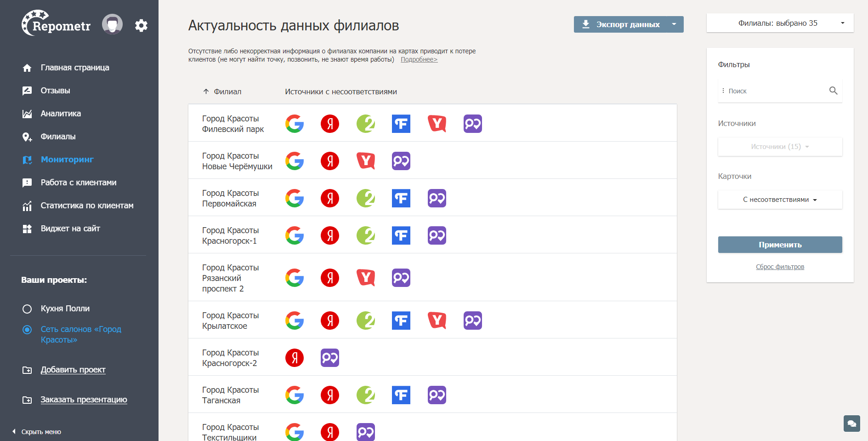The image size is (868, 441).
Task: Collapse sidebar with Скрыть меню
Action: (37, 432)
